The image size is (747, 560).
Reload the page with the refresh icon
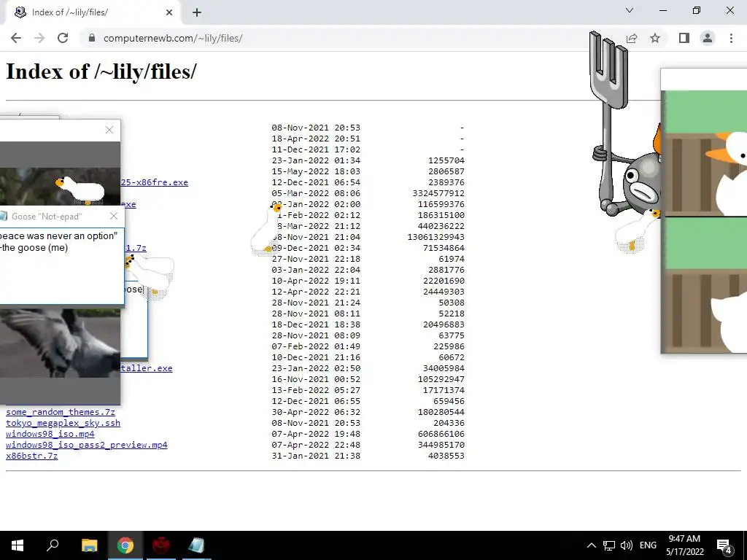[x=63, y=38]
